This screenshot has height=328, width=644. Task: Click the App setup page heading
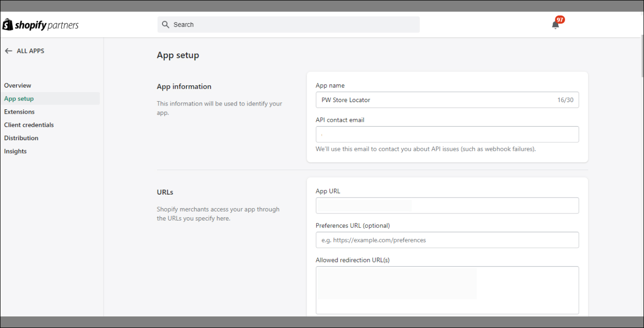(x=178, y=55)
